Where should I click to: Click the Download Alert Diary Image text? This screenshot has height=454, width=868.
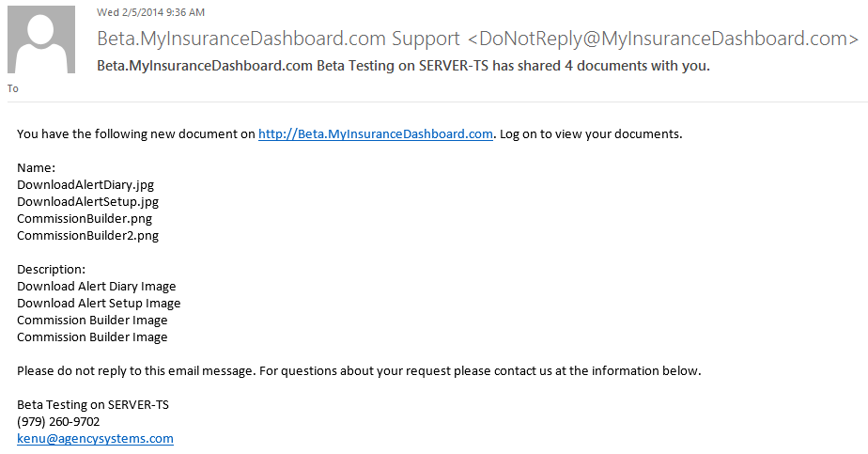point(97,287)
